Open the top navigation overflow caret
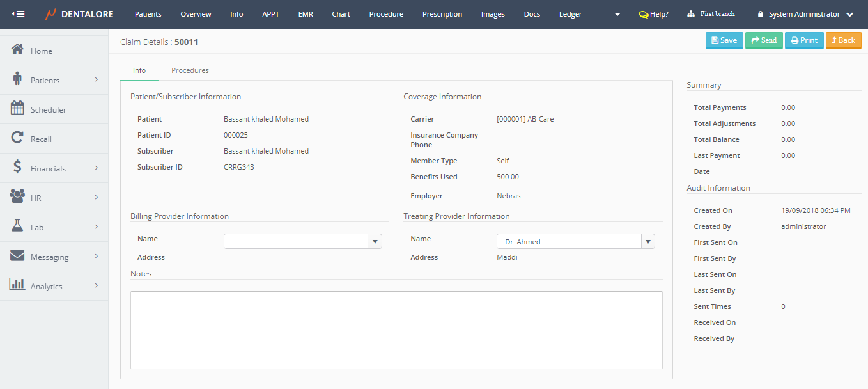This screenshot has width=868, height=389. pos(617,15)
